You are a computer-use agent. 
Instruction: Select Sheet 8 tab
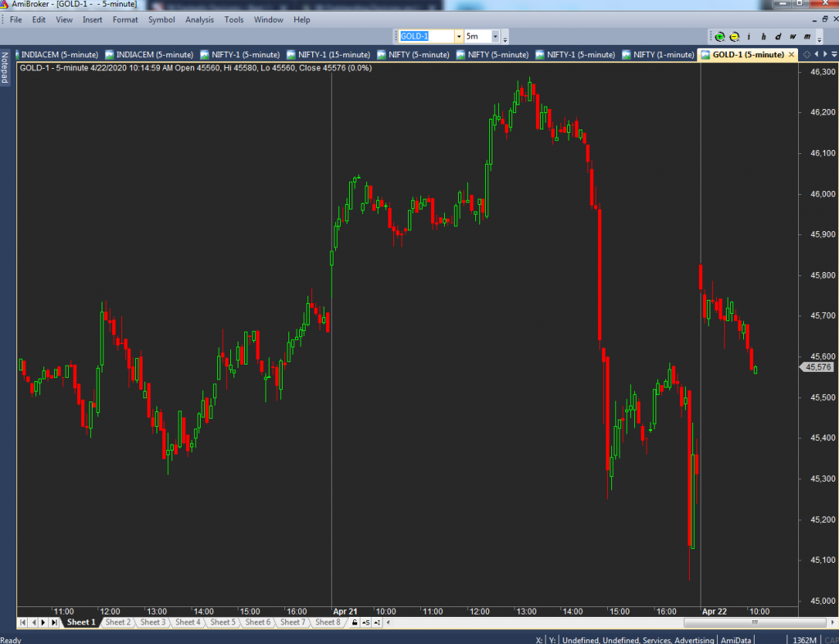pyautogui.click(x=328, y=622)
